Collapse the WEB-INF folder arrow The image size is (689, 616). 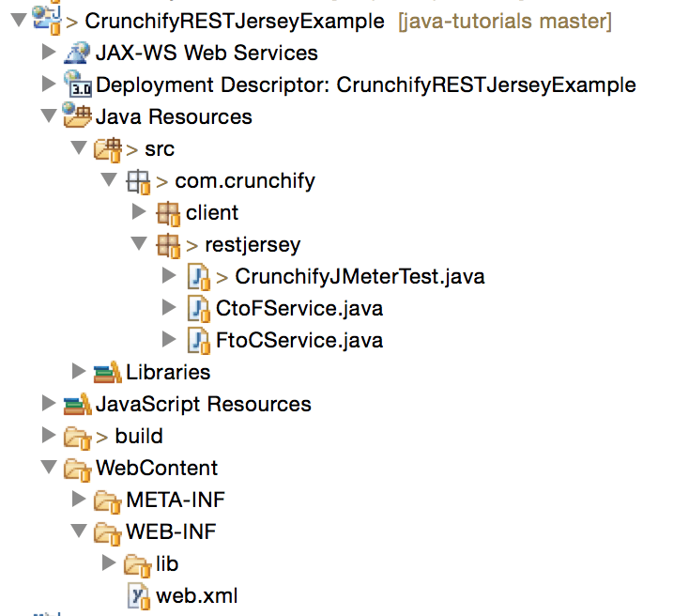point(79,531)
